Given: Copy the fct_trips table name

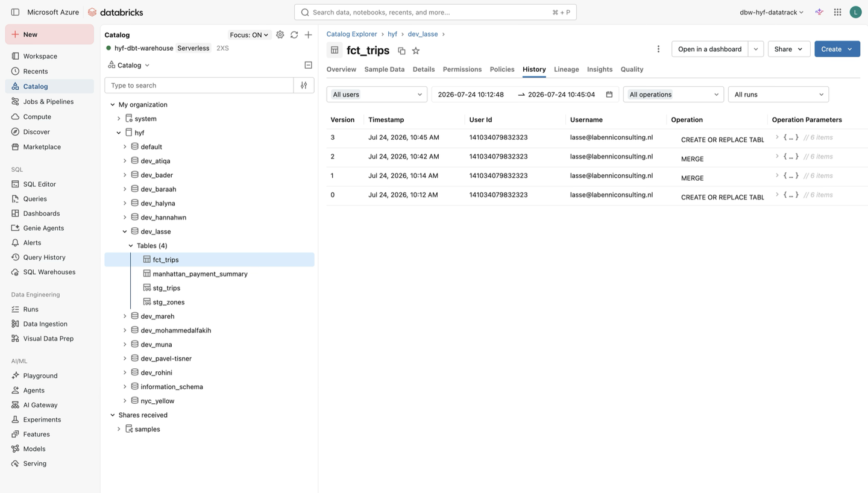Looking at the screenshot, I should 401,51.
